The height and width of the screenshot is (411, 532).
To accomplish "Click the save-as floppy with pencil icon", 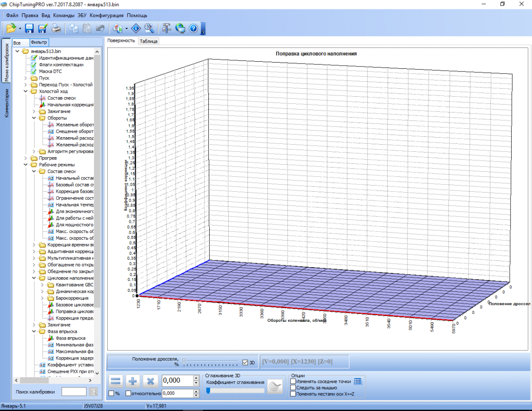I will click(x=43, y=28).
